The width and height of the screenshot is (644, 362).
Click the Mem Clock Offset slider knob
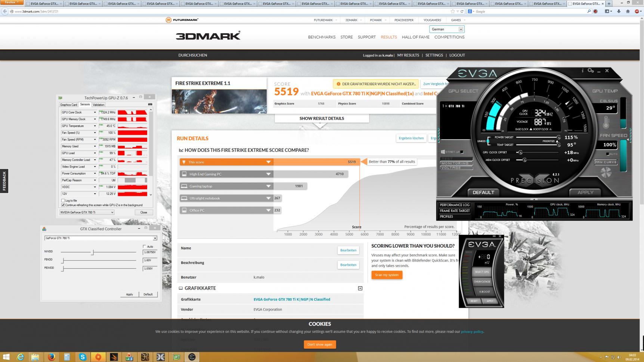(524, 160)
